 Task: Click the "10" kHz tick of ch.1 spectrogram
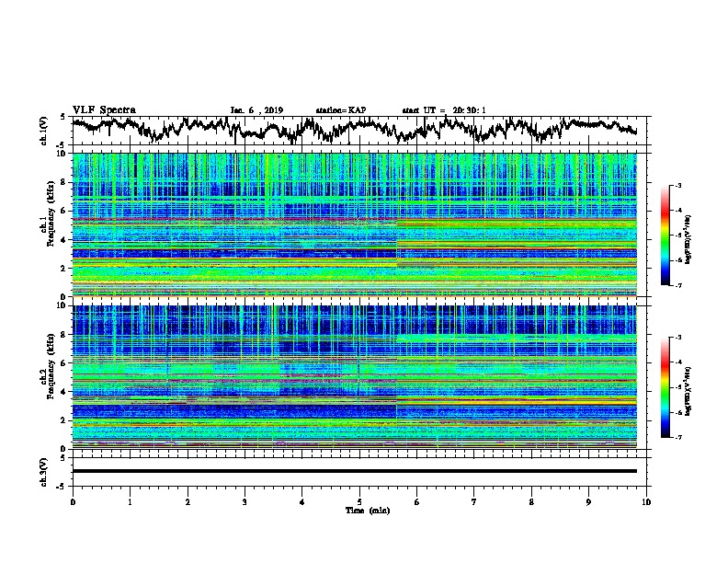[x=63, y=154]
